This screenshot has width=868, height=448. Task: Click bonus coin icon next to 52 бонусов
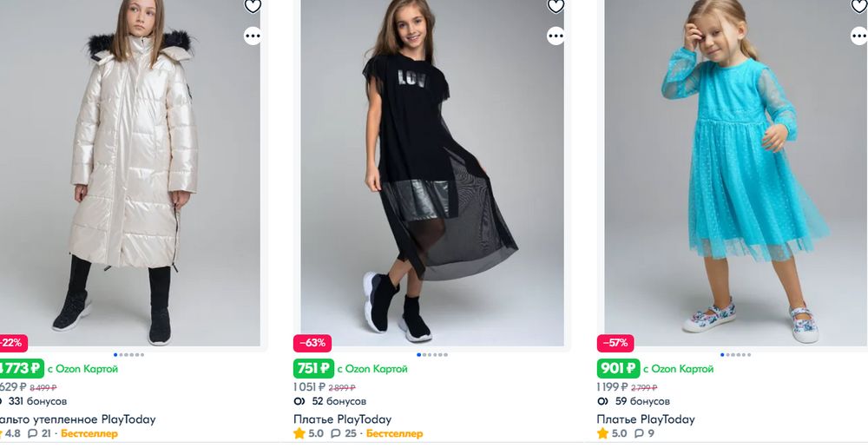click(x=299, y=401)
